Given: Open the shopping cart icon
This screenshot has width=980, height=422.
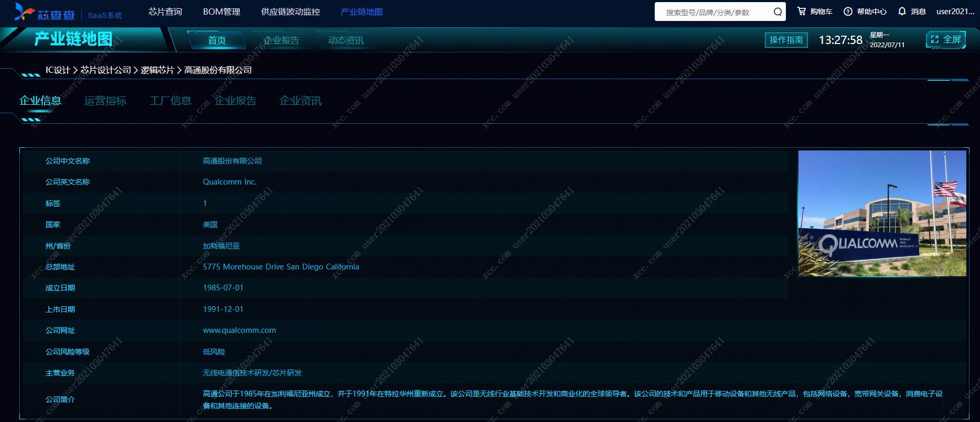Looking at the screenshot, I should 802,11.
